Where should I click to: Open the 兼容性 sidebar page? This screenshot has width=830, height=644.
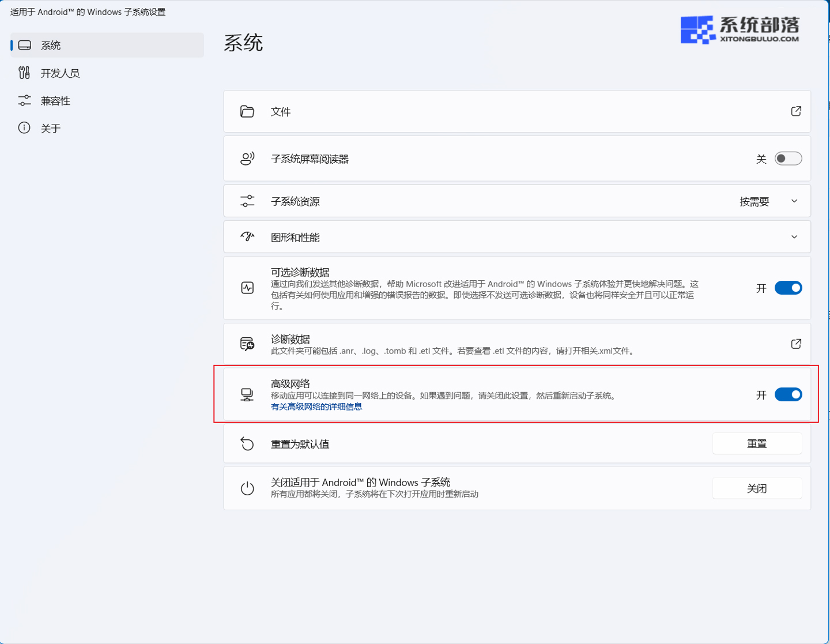click(55, 101)
